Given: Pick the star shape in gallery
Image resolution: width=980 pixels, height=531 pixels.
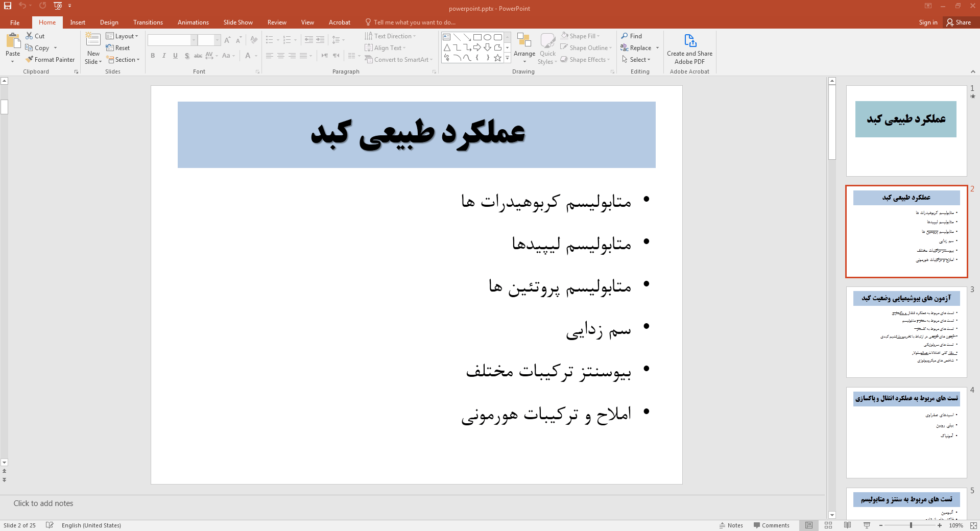Looking at the screenshot, I should (498, 58).
